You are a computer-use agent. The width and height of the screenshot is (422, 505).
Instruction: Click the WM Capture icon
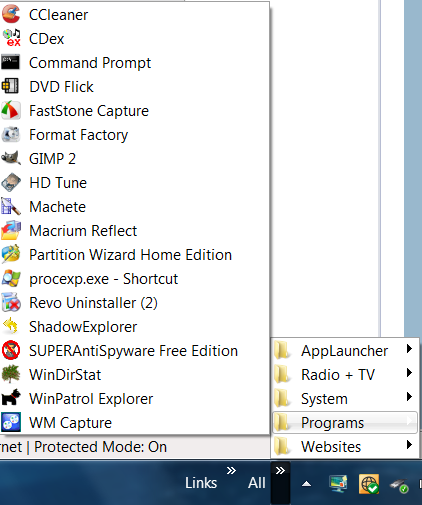pos(11,423)
